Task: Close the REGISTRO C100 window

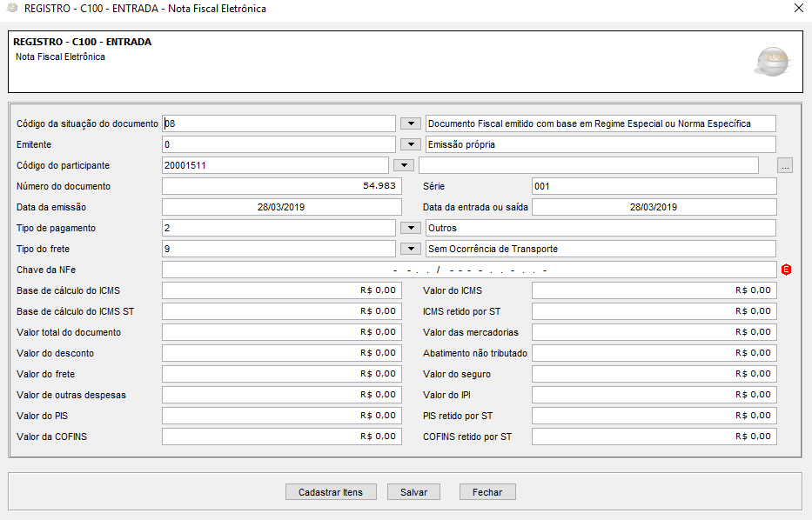Action: [x=799, y=9]
